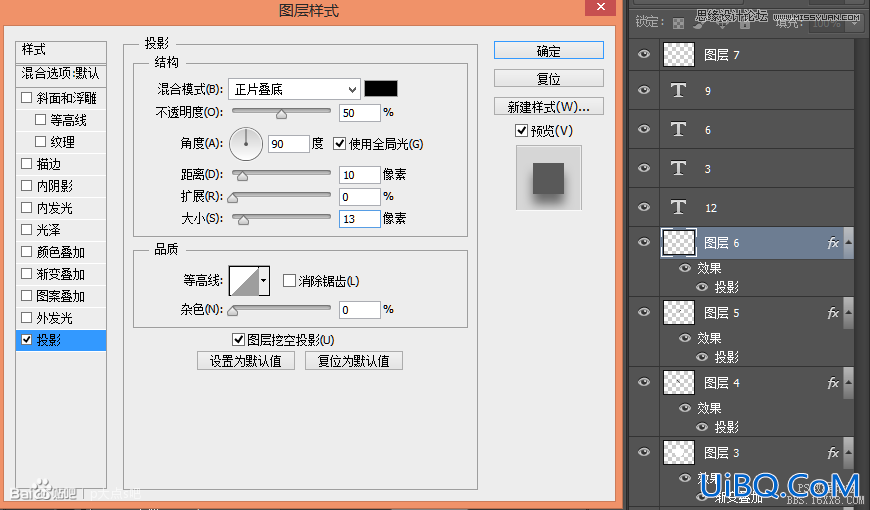Click the lock transparent pixels icon
This screenshot has width=870, height=510.
click(x=678, y=23)
